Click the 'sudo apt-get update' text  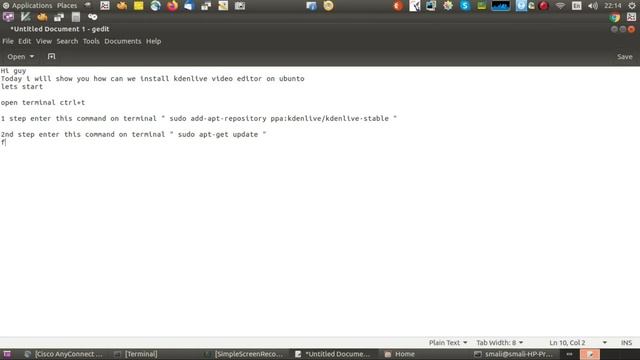(x=218, y=134)
